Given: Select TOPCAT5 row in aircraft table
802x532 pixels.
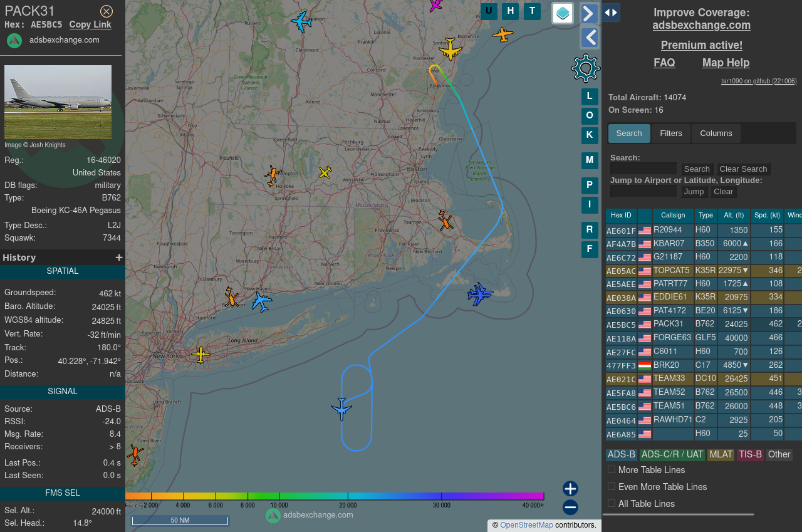Looking at the screenshot, I should pos(704,271).
